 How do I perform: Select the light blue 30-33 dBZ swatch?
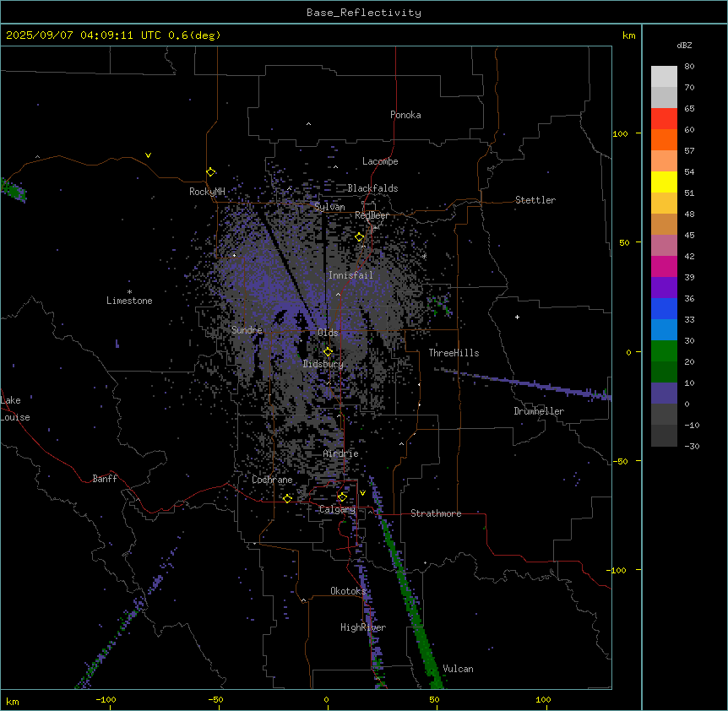[x=664, y=330]
